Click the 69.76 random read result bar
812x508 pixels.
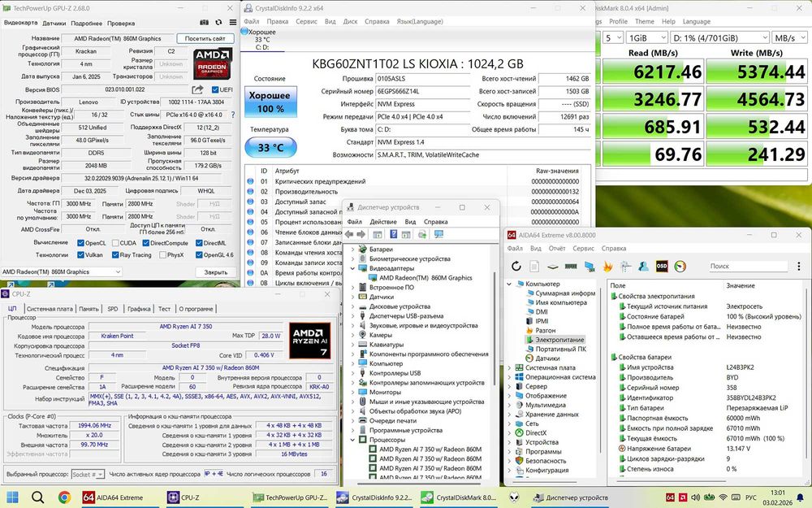(x=652, y=154)
